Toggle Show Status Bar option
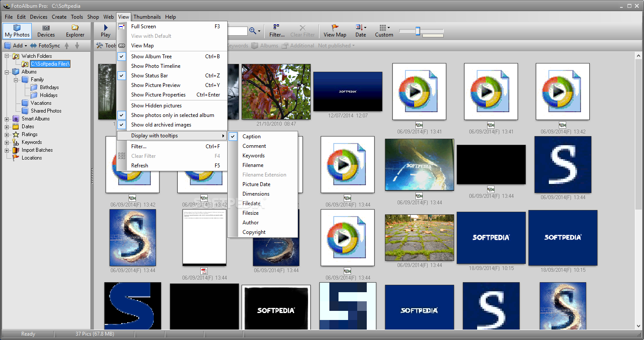The width and height of the screenshot is (644, 340). coord(172,76)
